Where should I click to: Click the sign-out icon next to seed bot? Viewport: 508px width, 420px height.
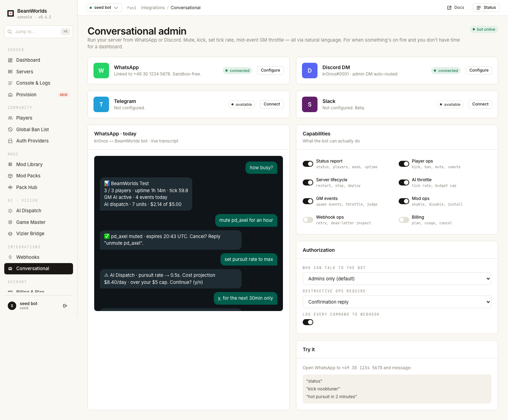click(65, 306)
